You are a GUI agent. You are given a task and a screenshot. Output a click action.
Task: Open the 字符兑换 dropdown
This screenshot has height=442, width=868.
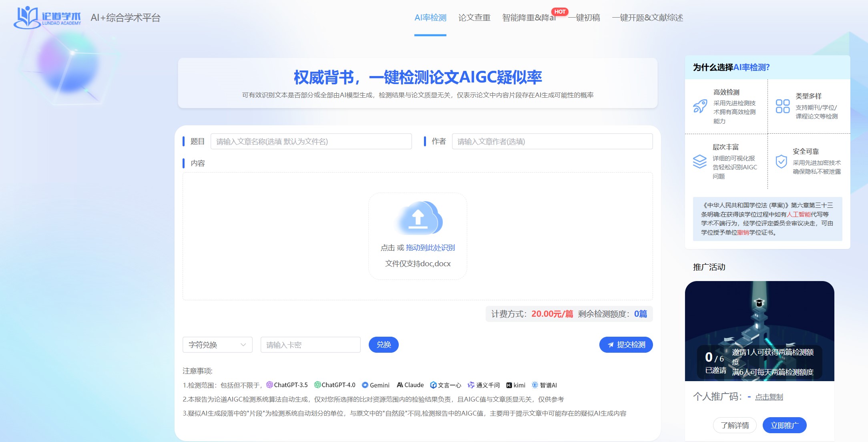click(217, 344)
